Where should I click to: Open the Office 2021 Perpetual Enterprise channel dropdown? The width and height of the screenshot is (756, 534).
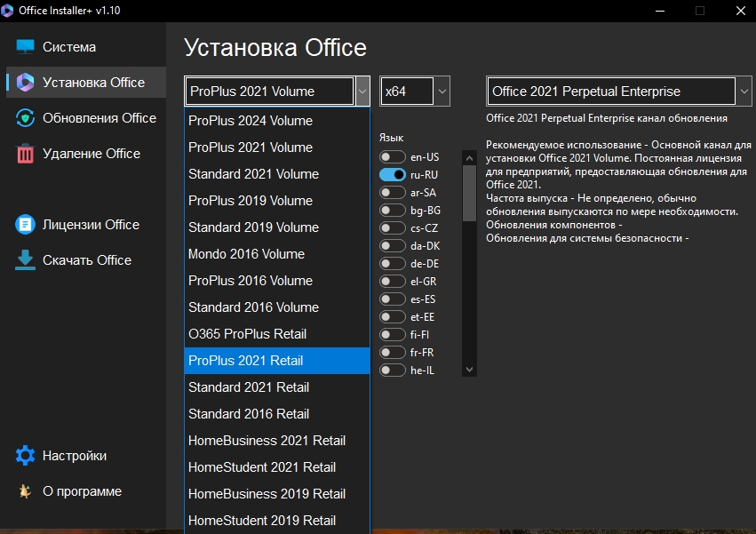(743, 91)
